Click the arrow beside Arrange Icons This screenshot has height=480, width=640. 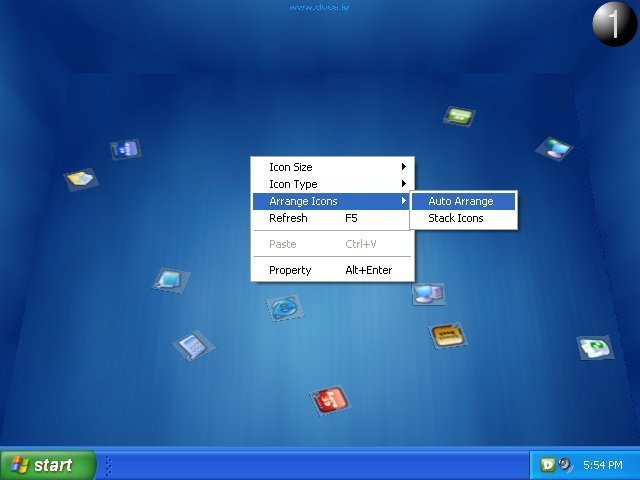pos(403,201)
